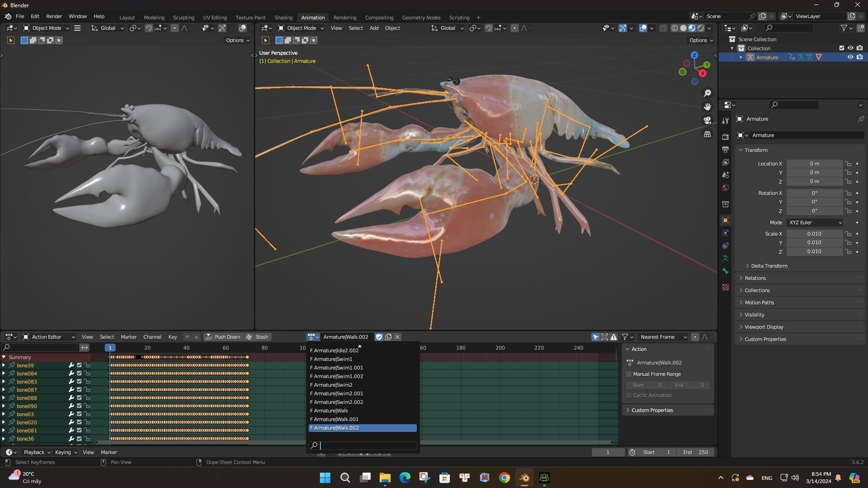
Task: Click the action list search field
Action: pyautogui.click(x=362, y=445)
